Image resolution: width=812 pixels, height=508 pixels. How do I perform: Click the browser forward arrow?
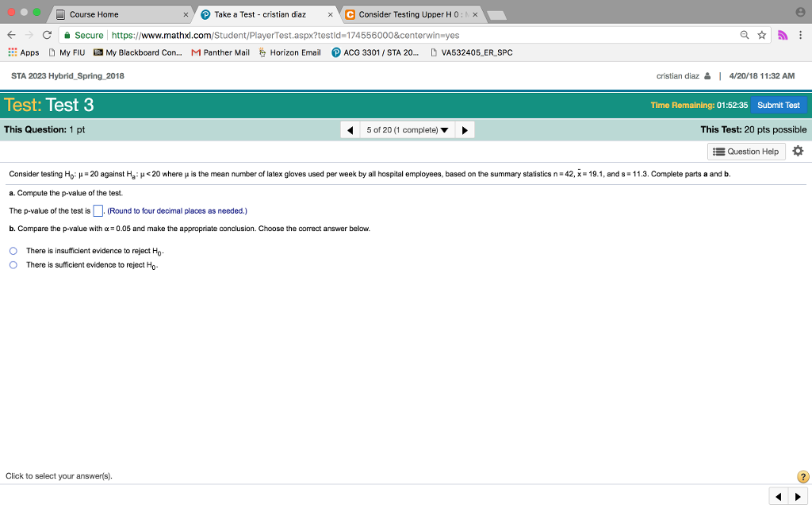29,35
